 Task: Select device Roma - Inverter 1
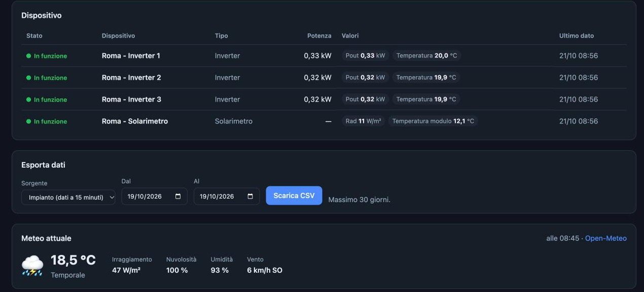(x=131, y=56)
